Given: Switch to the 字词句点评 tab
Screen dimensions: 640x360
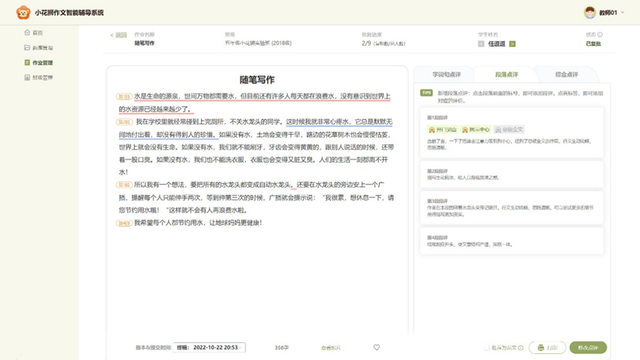Looking at the screenshot, I should coord(447,74).
